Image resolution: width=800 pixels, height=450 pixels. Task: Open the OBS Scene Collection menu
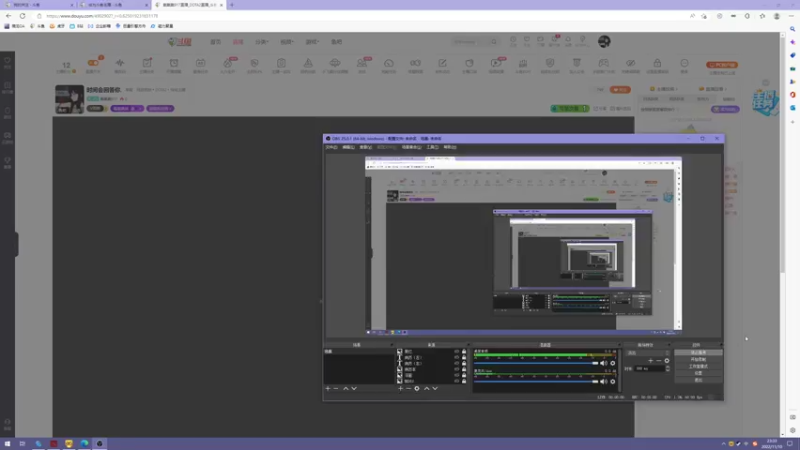pyautogui.click(x=411, y=147)
